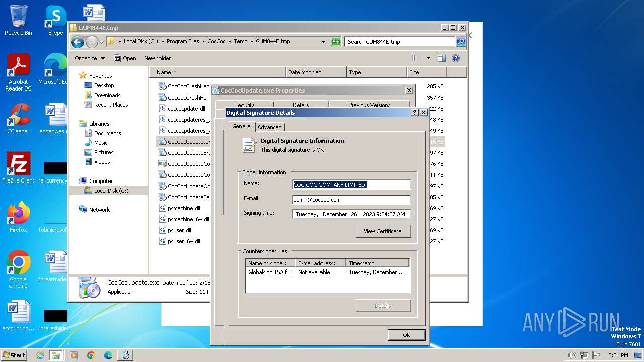Click the Timestamp column header
The height and width of the screenshot is (362, 644).
[x=377, y=263]
